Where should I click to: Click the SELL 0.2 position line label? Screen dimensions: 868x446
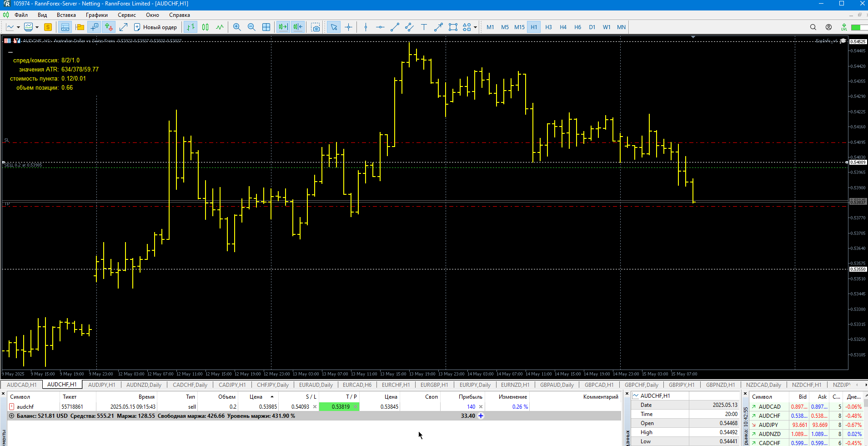point(23,165)
